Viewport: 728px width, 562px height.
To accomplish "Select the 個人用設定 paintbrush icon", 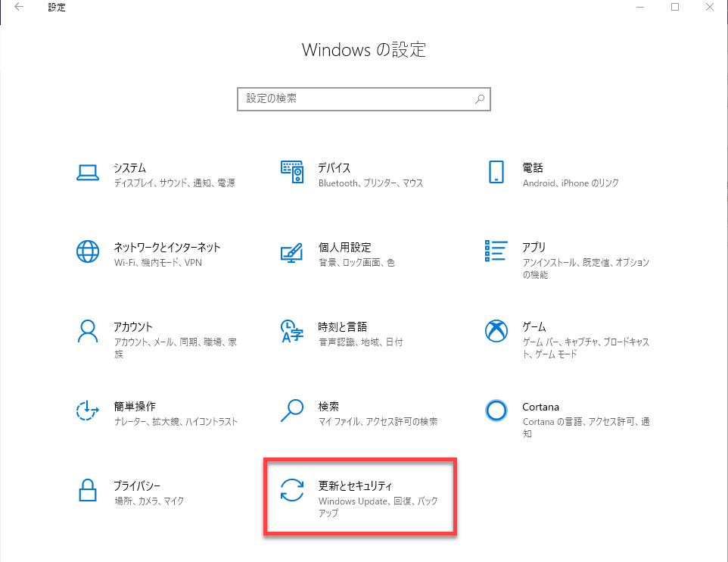I will [x=292, y=251].
